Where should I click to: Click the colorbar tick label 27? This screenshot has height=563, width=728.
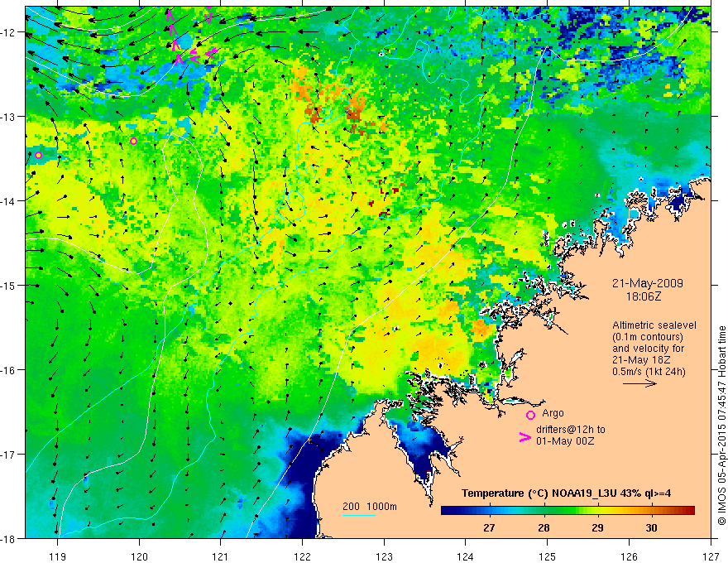point(489,527)
